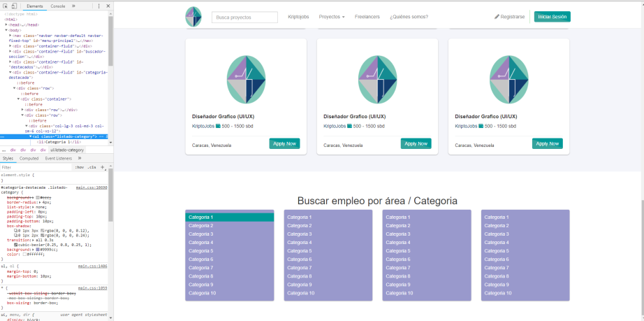Open Proyectos dropdown in navbar
The image size is (644, 321).
(x=332, y=17)
